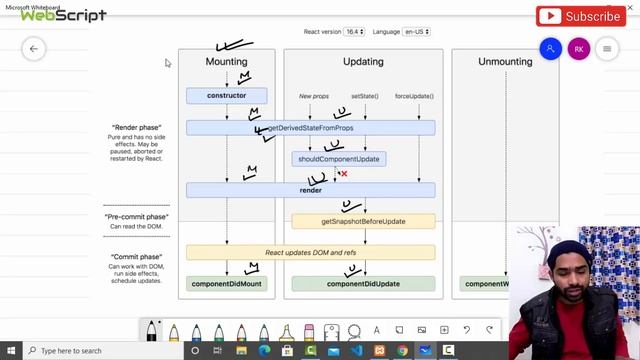
Task: Open File Explorer from taskbar
Action: (241, 351)
